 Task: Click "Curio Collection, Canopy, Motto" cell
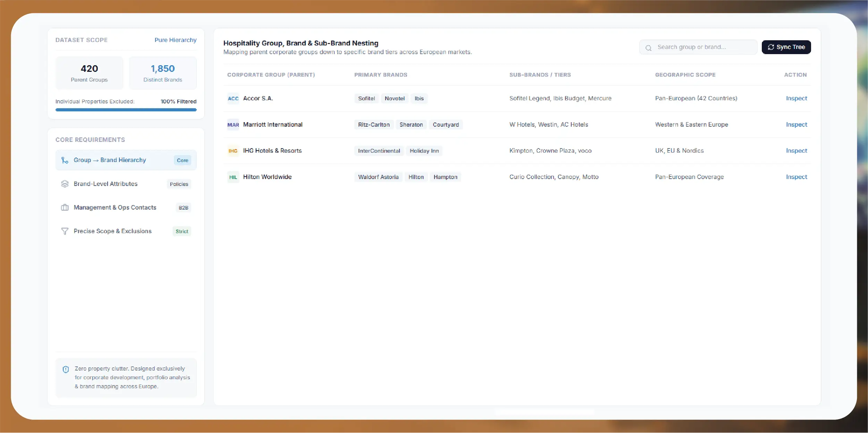click(x=554, y=177)
